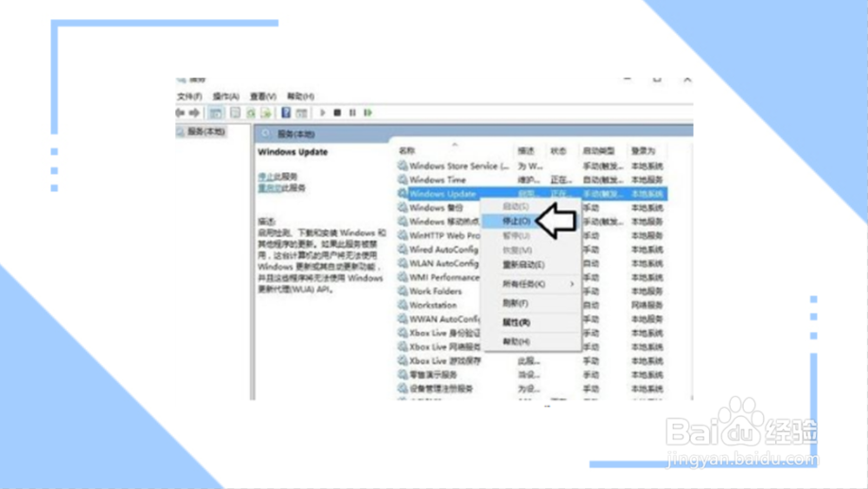Image resolution: width=868 pixels, height=489 pixels.
Task: Open the blue Help icon in toolbar
Action: 286,113
